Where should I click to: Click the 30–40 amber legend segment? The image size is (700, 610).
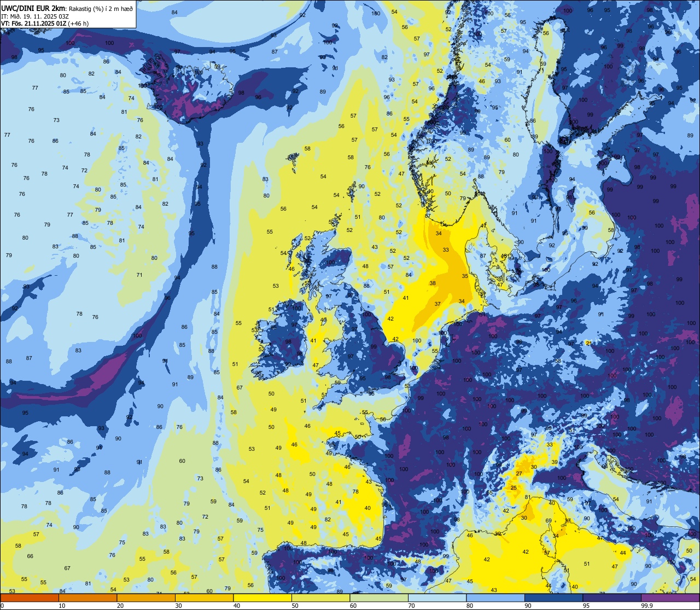coord(204,598)
